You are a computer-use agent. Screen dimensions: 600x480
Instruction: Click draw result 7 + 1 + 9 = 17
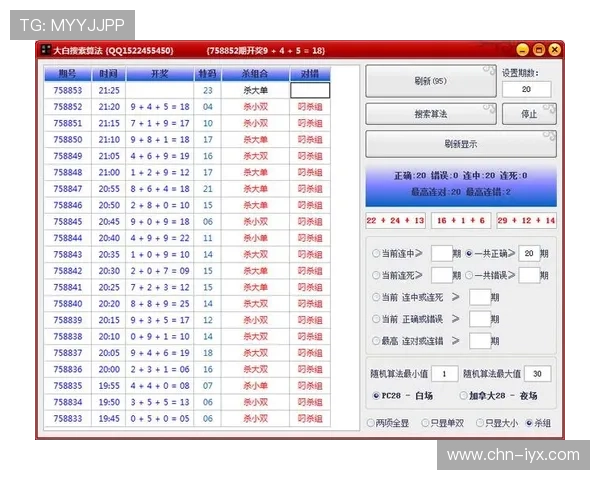click(160, 123)
